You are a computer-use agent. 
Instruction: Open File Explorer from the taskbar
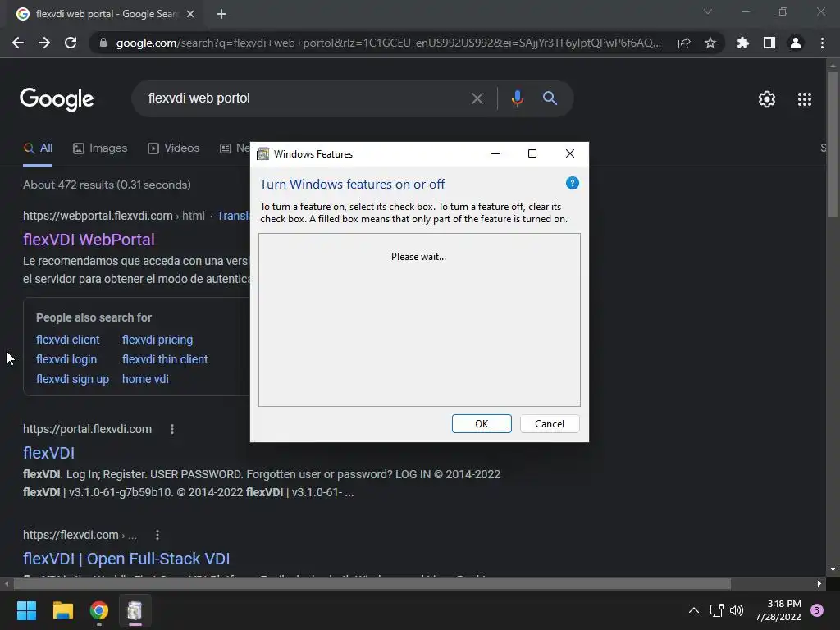pyautogui.click(x=62, y=610)
